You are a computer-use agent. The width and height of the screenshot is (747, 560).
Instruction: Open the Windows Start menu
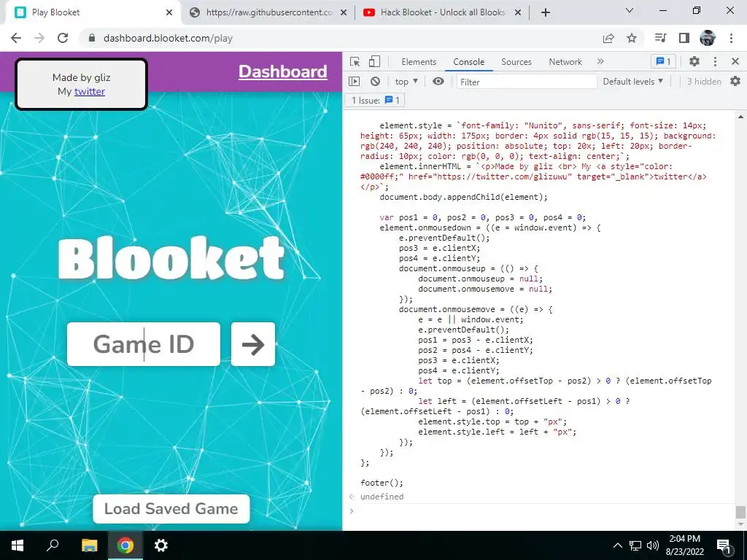click(18, 545)
